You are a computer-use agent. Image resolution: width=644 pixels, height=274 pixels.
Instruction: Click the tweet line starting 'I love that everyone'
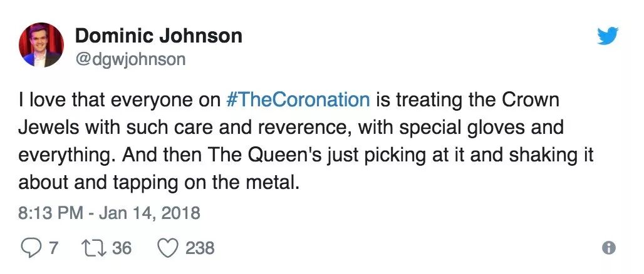289,100
